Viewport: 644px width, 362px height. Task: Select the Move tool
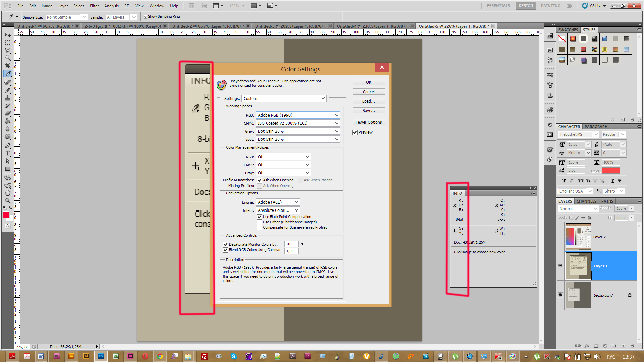point(8,35)
